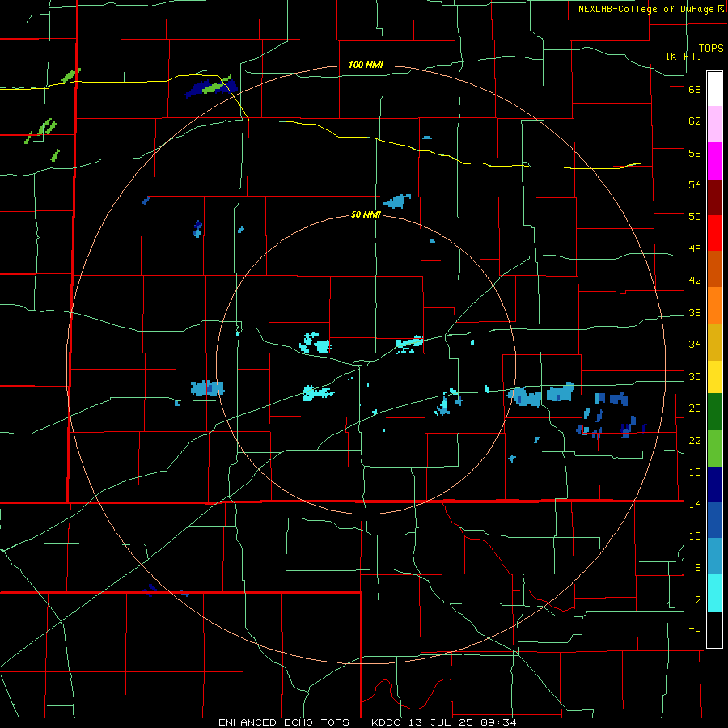Click the 22 legend value

pyautogui.click(x=695, y=440)
